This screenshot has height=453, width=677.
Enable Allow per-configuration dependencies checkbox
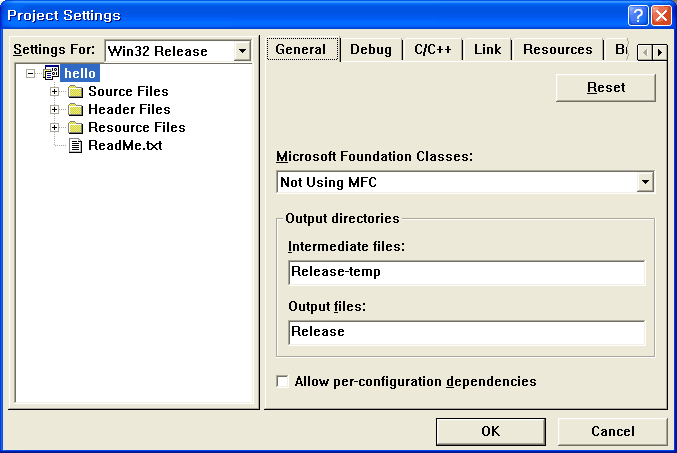pos(283,382)
